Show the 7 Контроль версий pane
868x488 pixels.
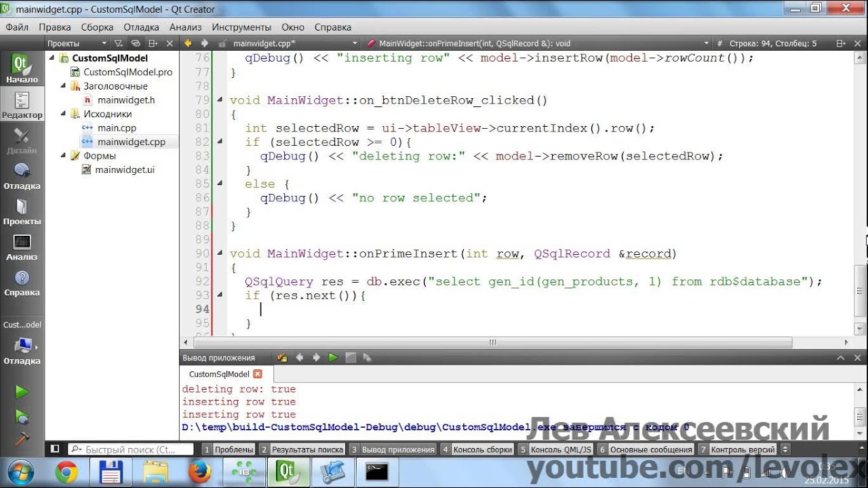738,449
